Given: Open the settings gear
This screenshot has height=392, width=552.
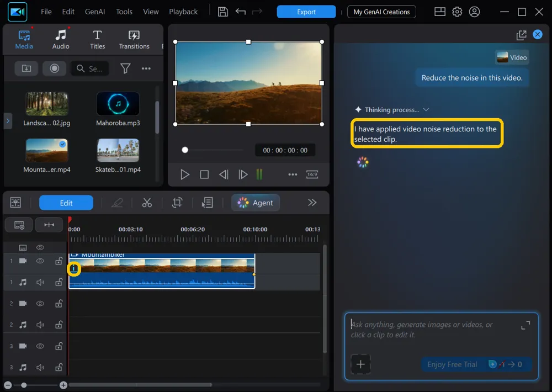Looking at the screenshot, I should click(457, 12).
